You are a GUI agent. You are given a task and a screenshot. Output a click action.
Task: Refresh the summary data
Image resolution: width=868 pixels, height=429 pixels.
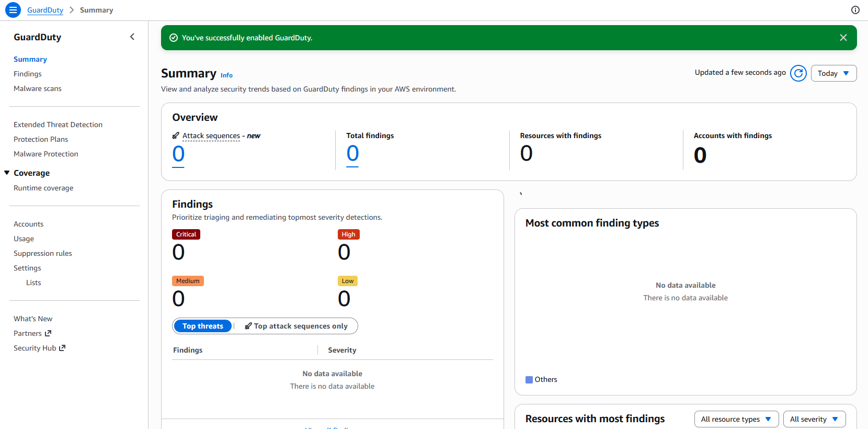798,73
